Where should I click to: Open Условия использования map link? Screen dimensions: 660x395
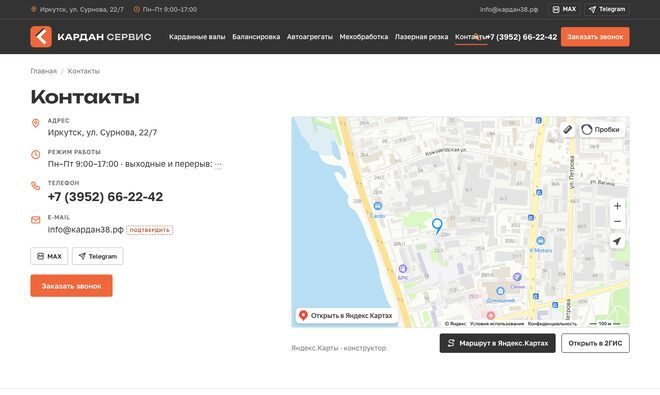(x=497, y=324)
